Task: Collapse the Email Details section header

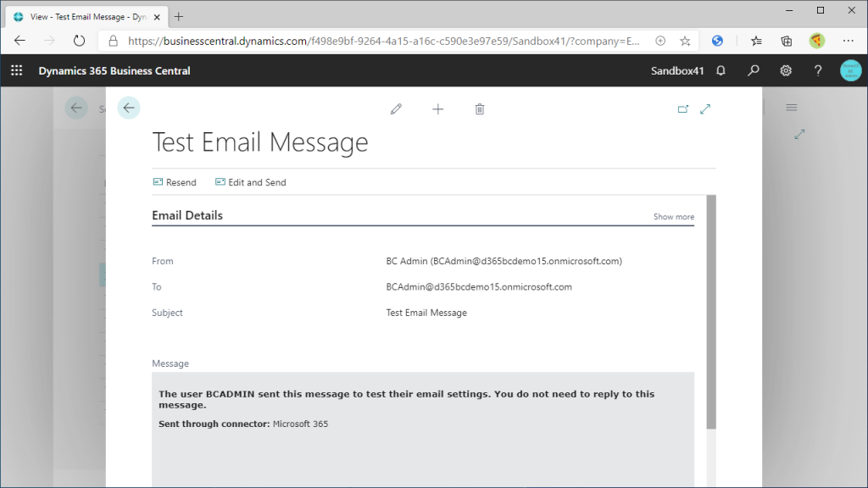Action: (187, 215)
